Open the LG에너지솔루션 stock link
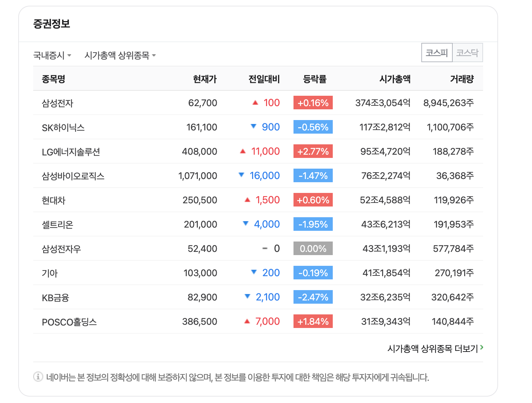Image resolution: width=532 pixels, height=403 pixels. (x=71, y=152)
